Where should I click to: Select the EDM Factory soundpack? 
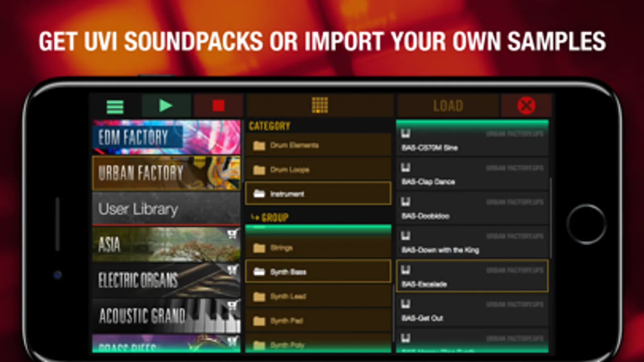(x=166, y=137)
